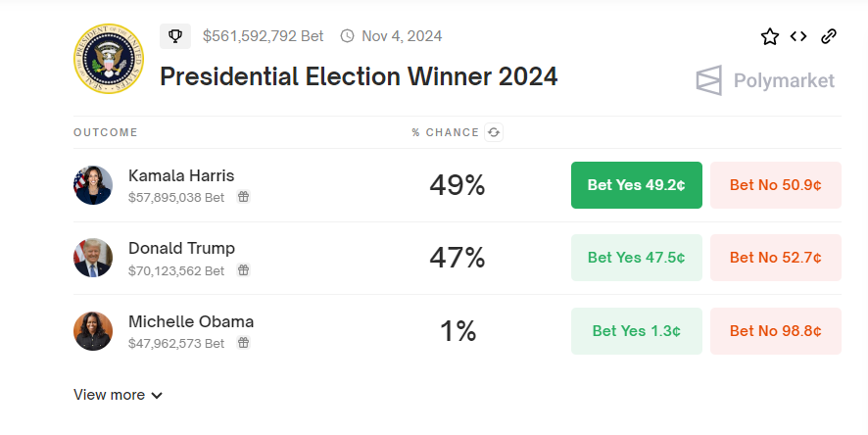Click the Polymarket logo

pyautogui.click(x=765, y=80)
